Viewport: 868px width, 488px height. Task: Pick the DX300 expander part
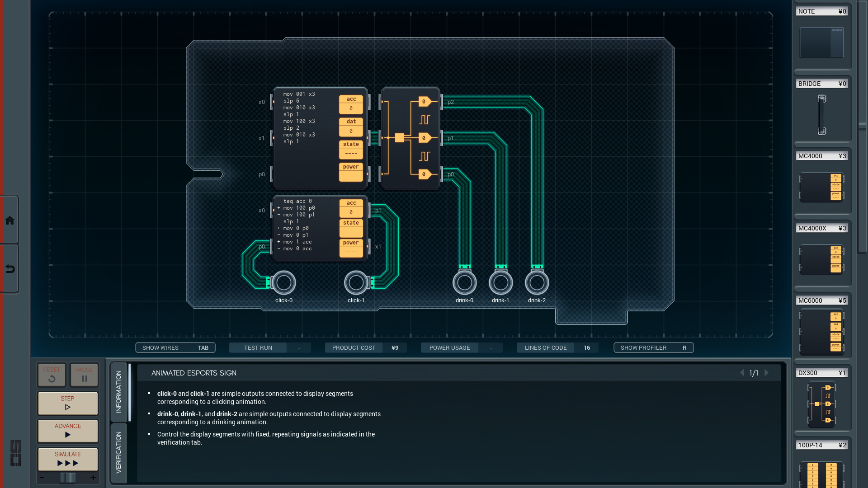click(822, 404)
